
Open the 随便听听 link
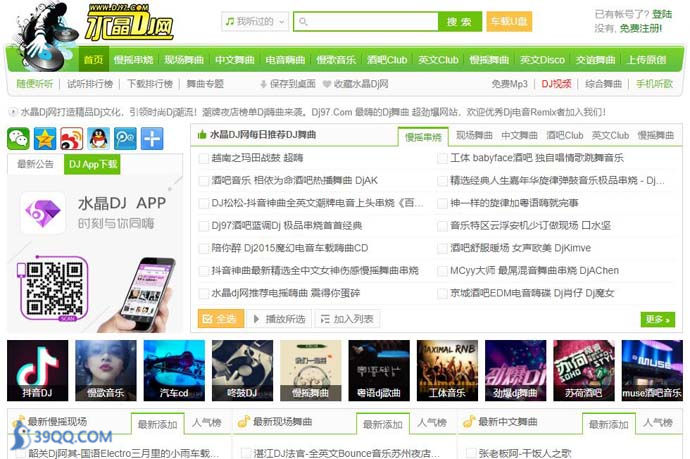34,84
